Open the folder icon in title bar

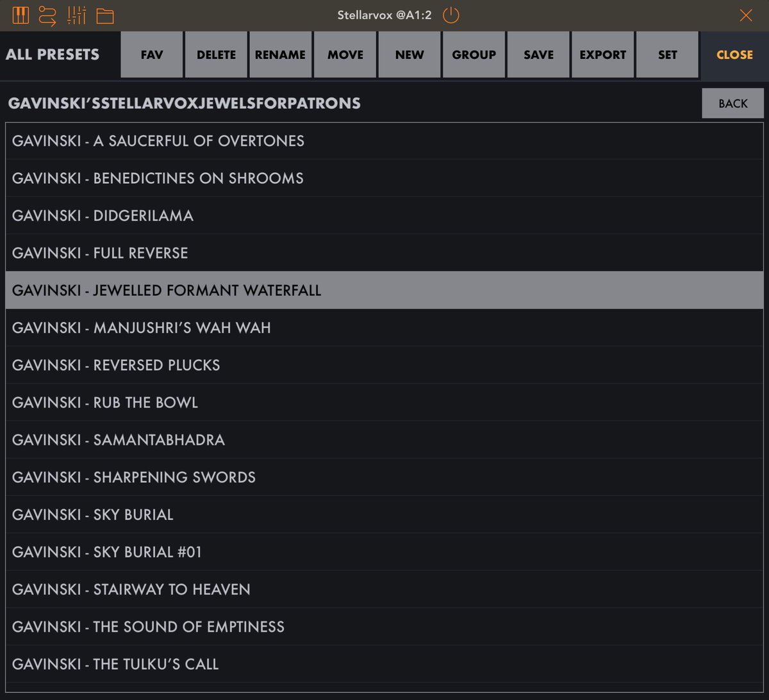coord(105,16)
